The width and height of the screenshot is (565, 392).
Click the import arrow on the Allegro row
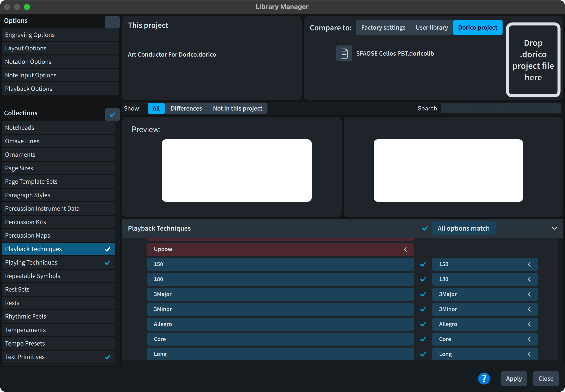click(x=529, y=324)
